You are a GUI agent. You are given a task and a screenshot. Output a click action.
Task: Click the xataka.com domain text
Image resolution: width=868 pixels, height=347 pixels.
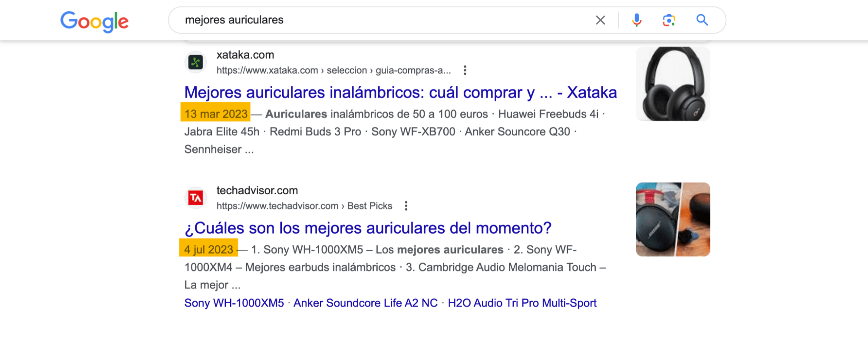pos(245,55)
